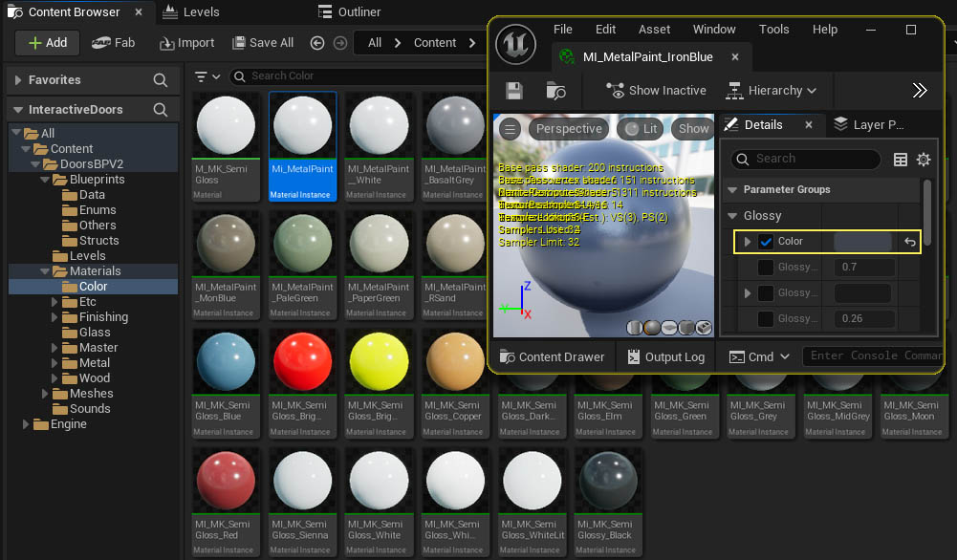Open the Hierarchy dropdown
Image resolution: width=957 pixels, height=560 pixels.
pos(771,90)
